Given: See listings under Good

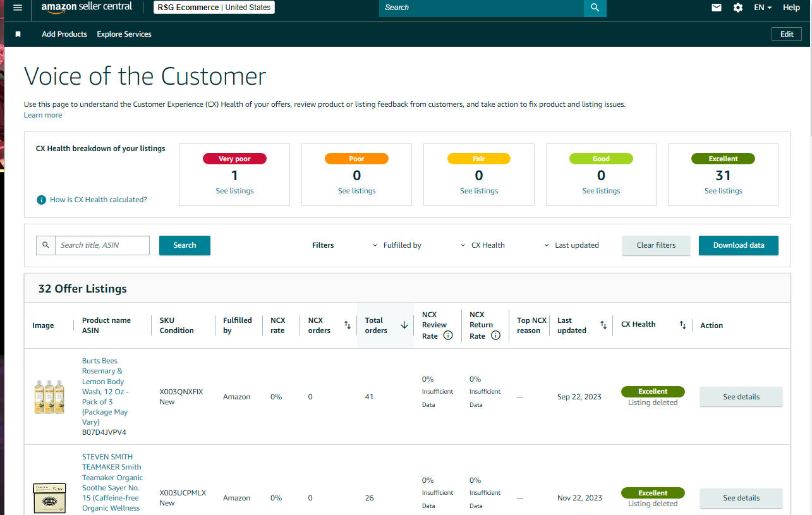Looking at the screenshot, I should point(601,191).
